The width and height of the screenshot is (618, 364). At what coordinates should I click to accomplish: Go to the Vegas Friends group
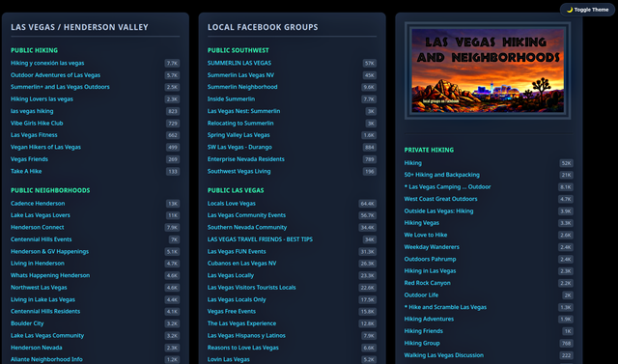coord(29,159)
